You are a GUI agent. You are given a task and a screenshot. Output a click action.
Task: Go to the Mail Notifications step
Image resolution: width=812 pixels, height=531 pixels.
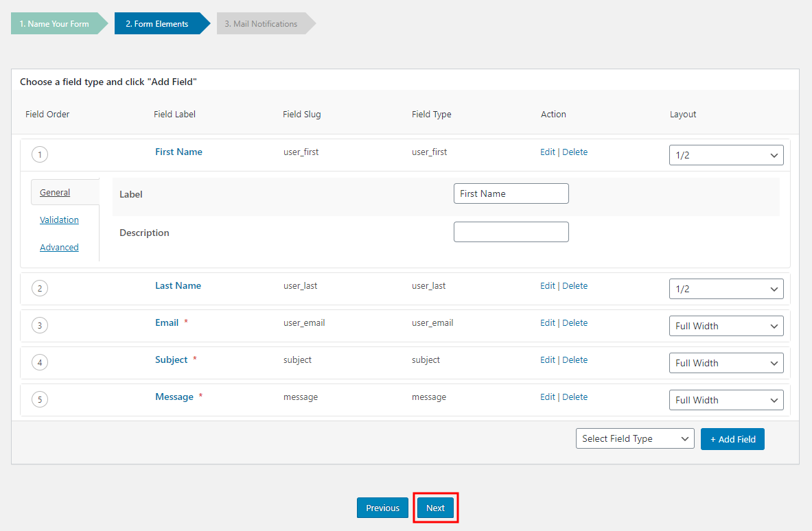[261, 23]
